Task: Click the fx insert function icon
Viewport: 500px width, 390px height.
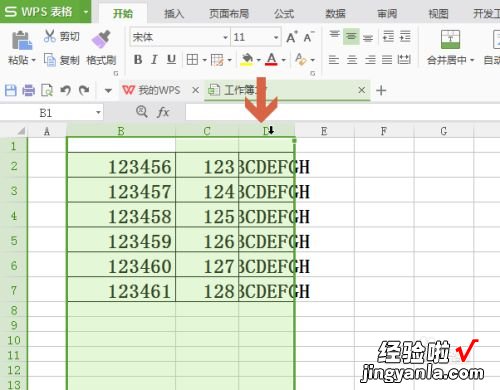Action: click(163, 112)
